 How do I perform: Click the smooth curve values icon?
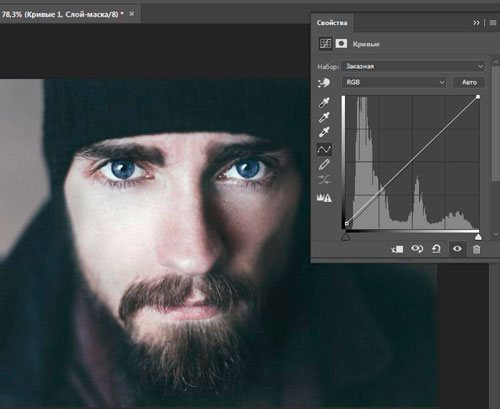click(324, 180)
